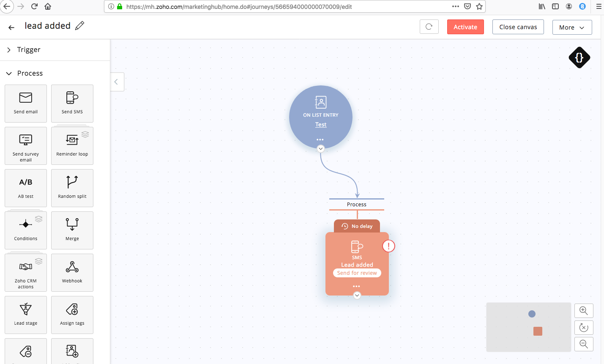Screen dimensions: 604x364
Task: Select the Assign tags action
Action: point(72,315)
